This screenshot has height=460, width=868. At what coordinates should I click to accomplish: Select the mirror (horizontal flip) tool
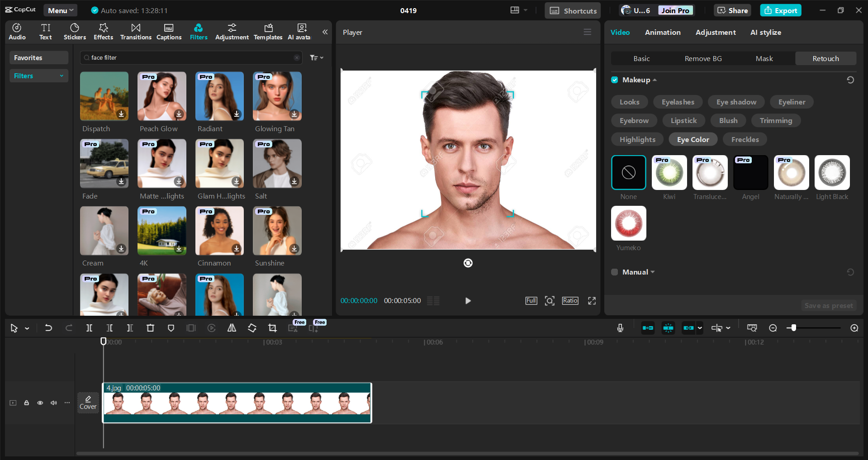point(232,328)
